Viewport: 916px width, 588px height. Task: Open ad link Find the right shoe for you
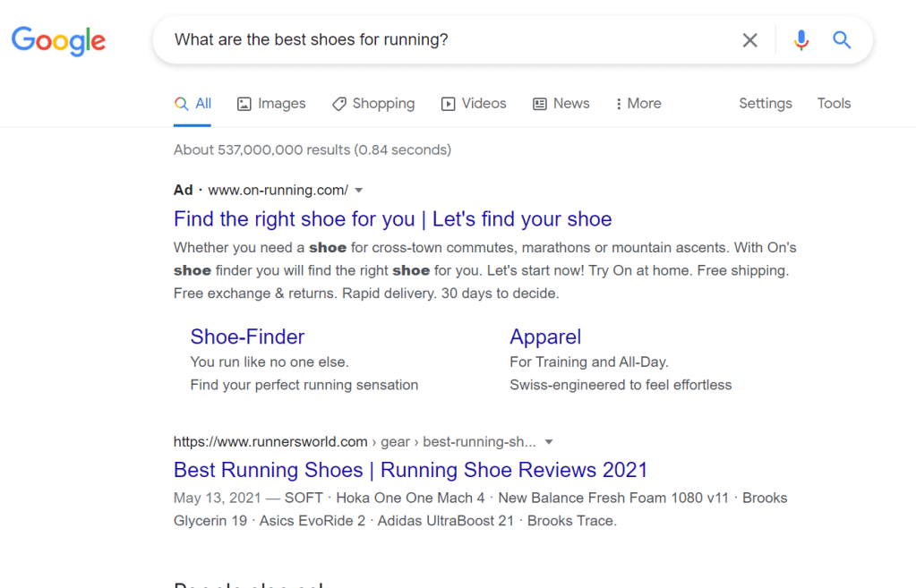coord(392,219)
